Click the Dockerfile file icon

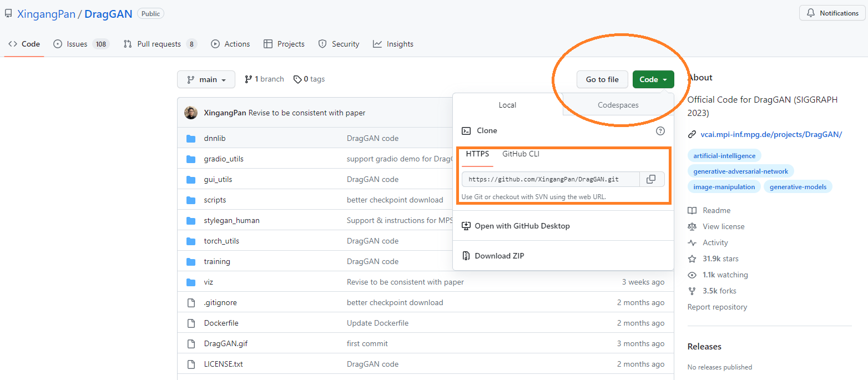tap(191, 323)
